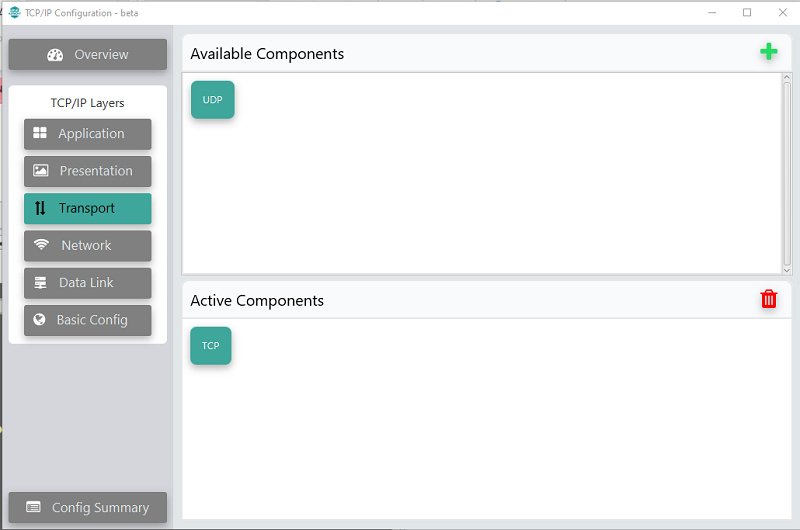Click the Config Summary list icon
Image resolution: width=800 pixels, height=530 pixels.
click(x=34, y=507)
